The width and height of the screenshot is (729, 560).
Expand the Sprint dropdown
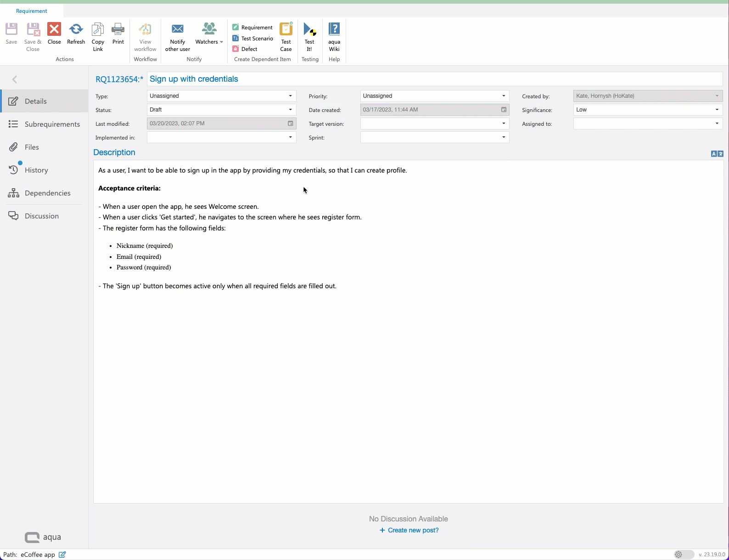504,137
